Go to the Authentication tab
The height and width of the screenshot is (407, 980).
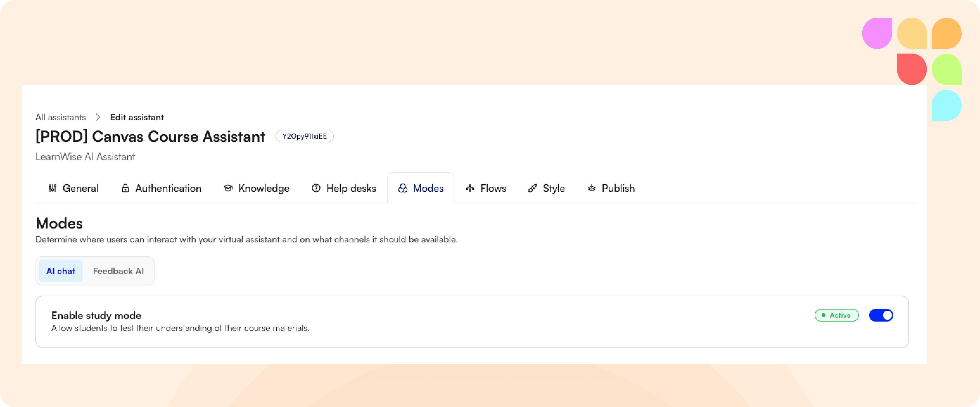[168, 188]
